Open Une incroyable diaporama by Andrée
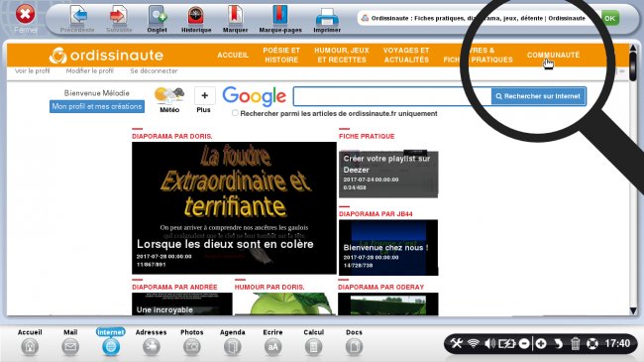This screenshot has width=644, height=362. tap(182, 304)
